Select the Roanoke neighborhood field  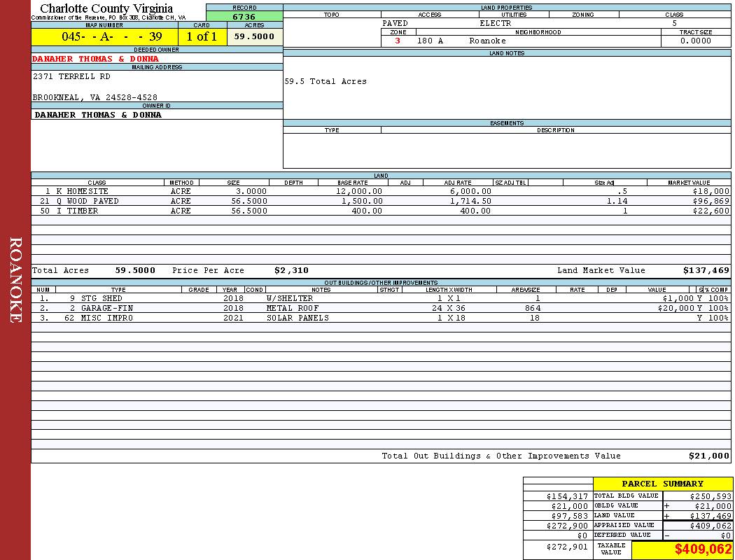pos(487,41)
